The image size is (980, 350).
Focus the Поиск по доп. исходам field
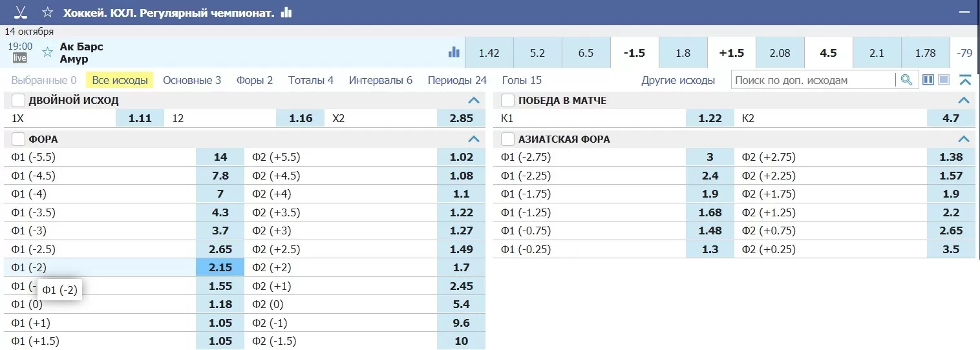[x=813, y=80]
